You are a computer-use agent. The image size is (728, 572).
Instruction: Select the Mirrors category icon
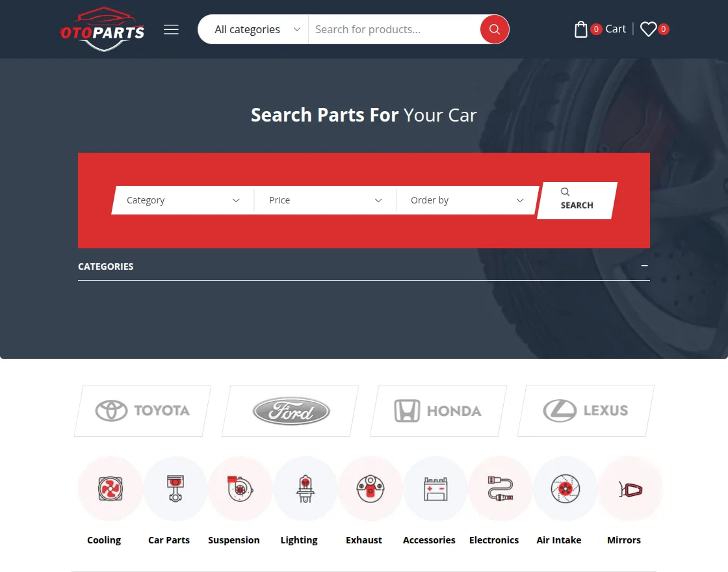click(x=630, y=488)
